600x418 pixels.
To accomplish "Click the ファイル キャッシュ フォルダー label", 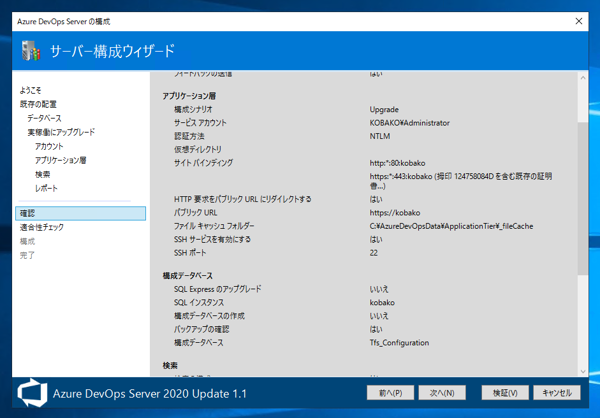I will (214, 226).
